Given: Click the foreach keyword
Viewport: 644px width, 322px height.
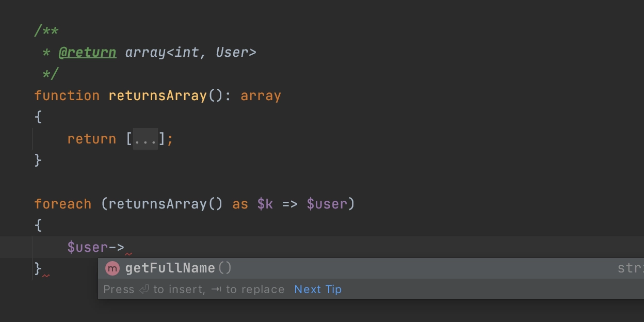Looking at the screenshot, I should click(62, 204).
